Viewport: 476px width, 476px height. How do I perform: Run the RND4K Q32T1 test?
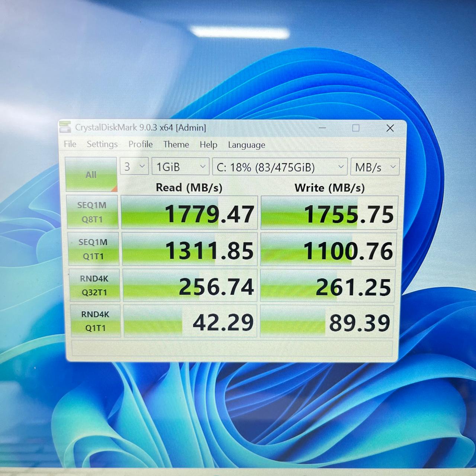tap(94, 285)
